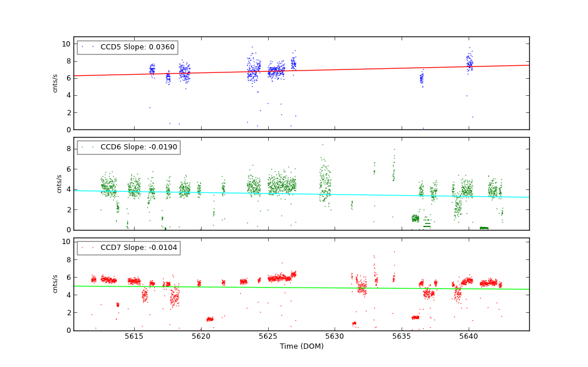The image size is (588, 367).
Task: Click the 5640 x-axis tick label
Action: point(469,336)
